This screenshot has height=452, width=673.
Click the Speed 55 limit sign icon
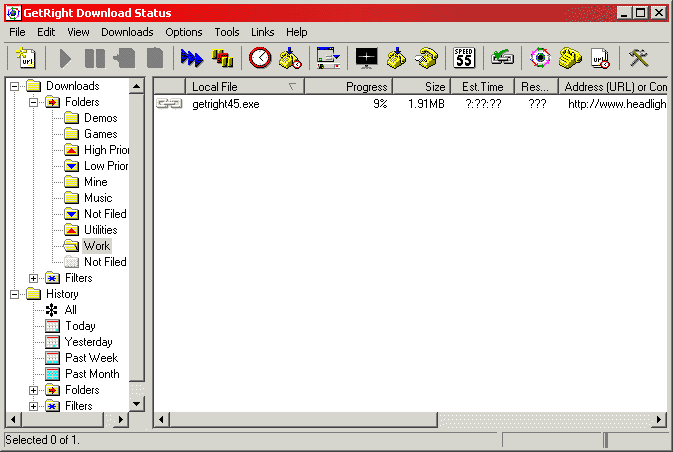pyautogui.click(x=464, y=58)
